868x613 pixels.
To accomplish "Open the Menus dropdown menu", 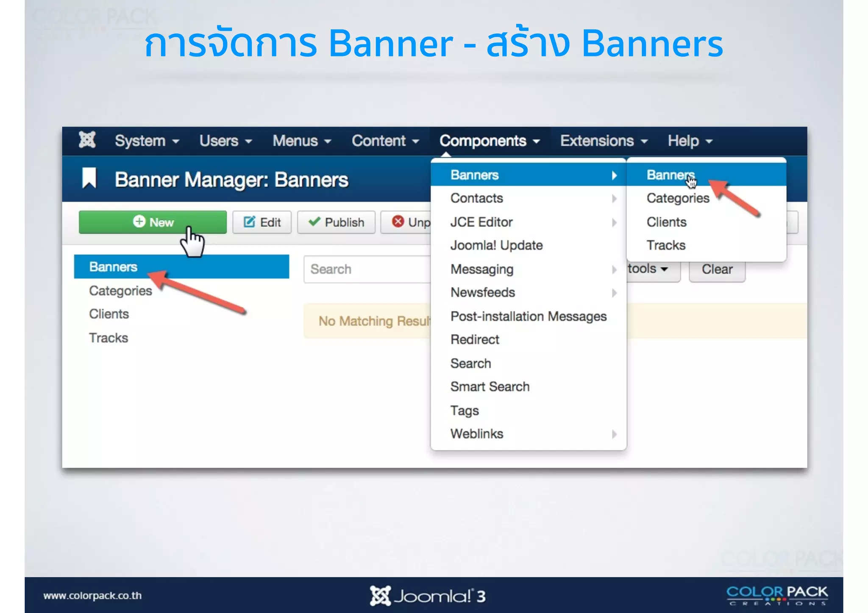I will point(302,141).
